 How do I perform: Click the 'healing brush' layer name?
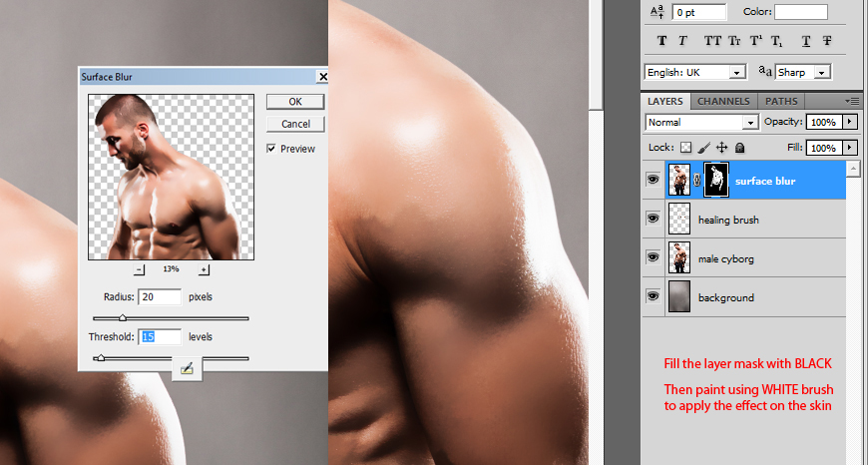tap(728, 220)
